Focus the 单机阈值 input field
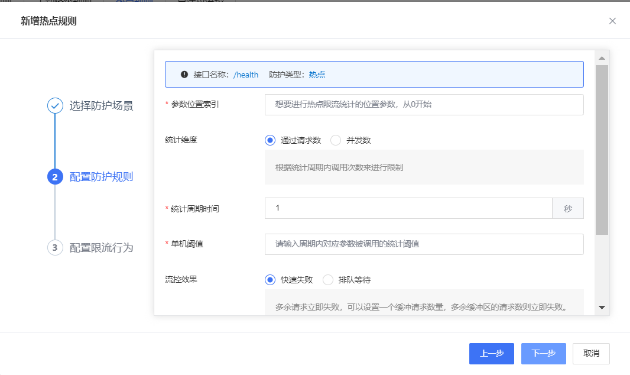This screenshot has width=630, height=375. (424, 244)
